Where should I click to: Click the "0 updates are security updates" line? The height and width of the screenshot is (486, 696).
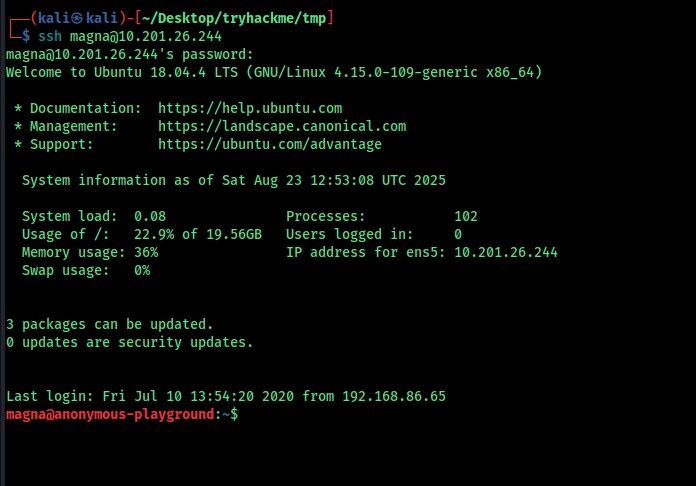pos(130,342)
